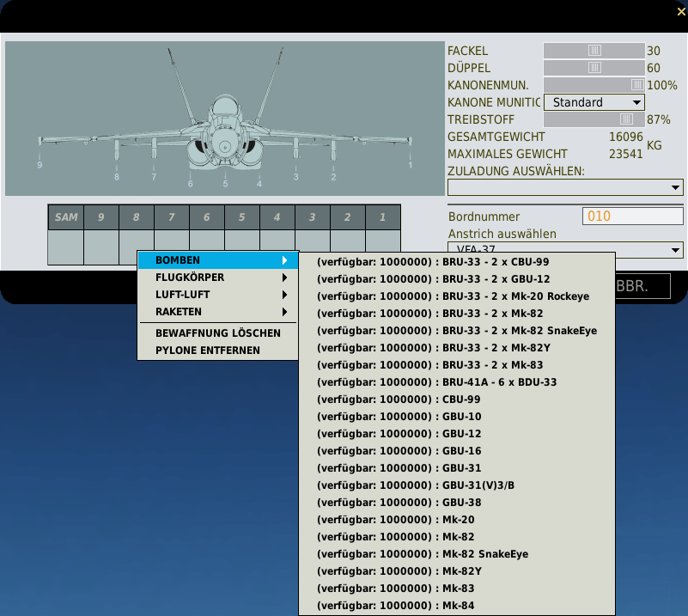The height and width of the screenshot is (616, 688).
Task: Open the LUFT-LUFT submenu
Action: (x=217, y=295)
